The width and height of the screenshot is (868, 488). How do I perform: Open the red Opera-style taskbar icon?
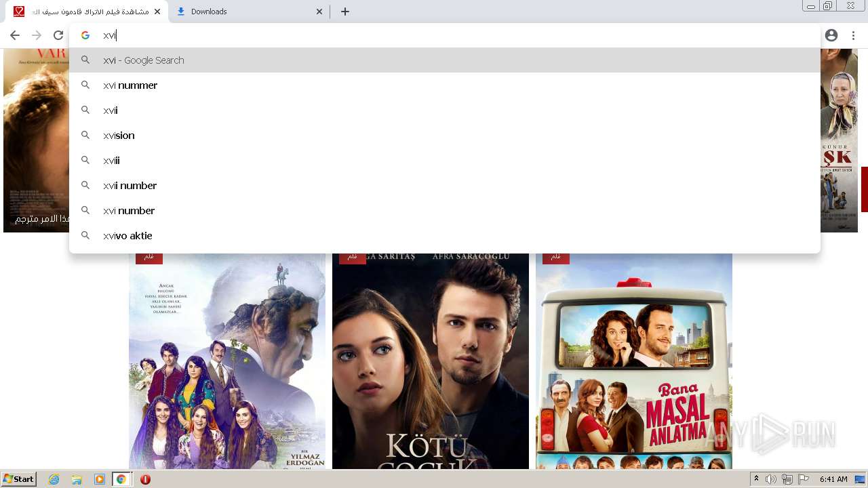[x=145, y=479]
